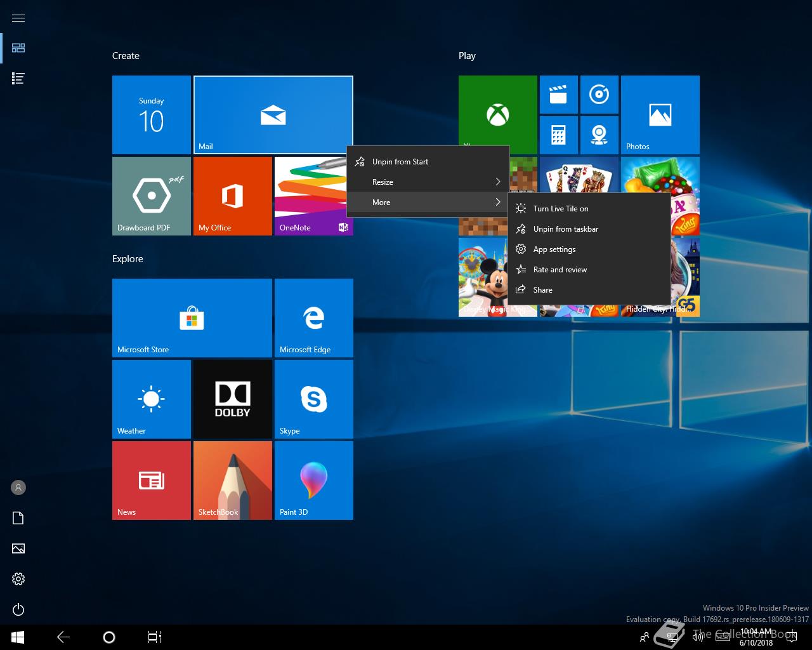Select the Explore group heading
Viewport: 812px width, 650px height.
point(128,259)
